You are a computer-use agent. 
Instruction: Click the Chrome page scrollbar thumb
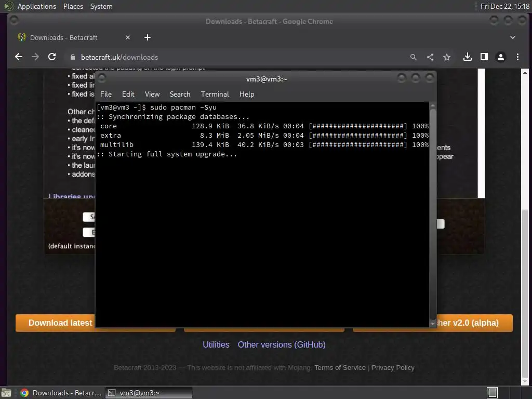pos(525,294)
